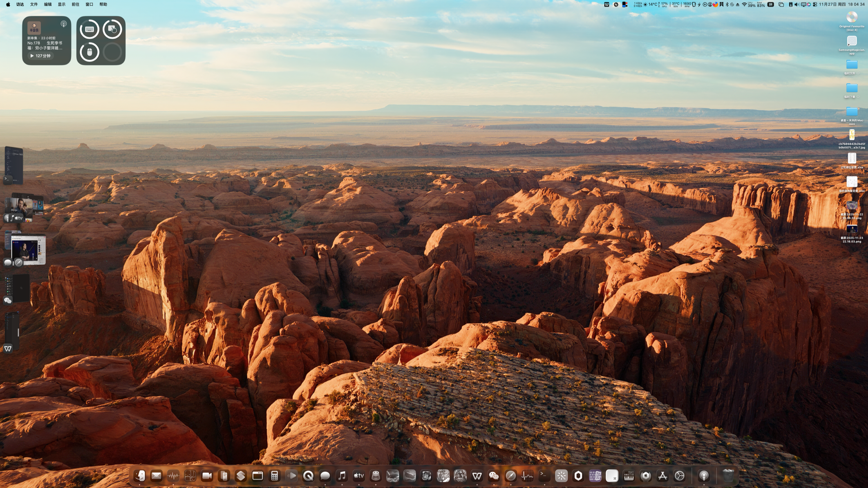Play the 127分钟 podcast episode

click(40, 56)
